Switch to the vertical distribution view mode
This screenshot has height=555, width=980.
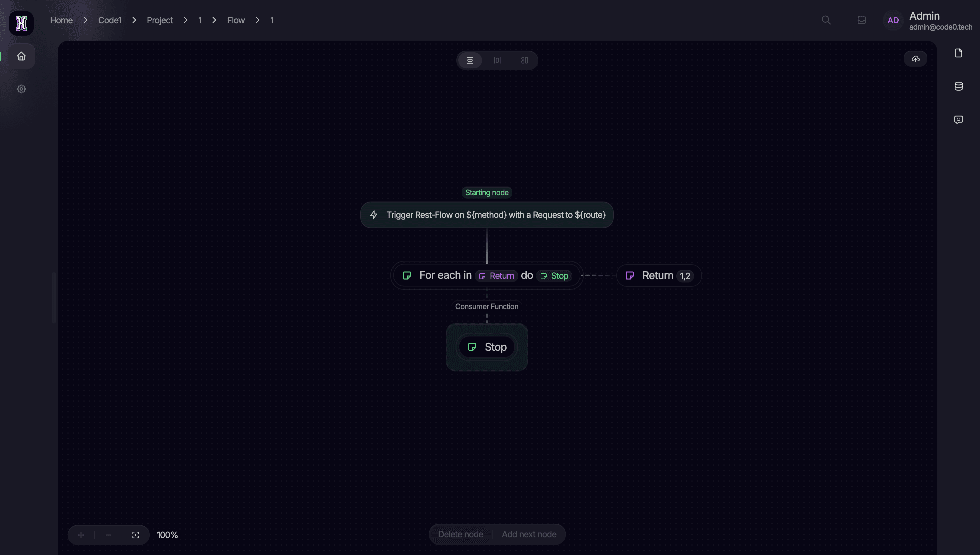(x=497, y=60)
